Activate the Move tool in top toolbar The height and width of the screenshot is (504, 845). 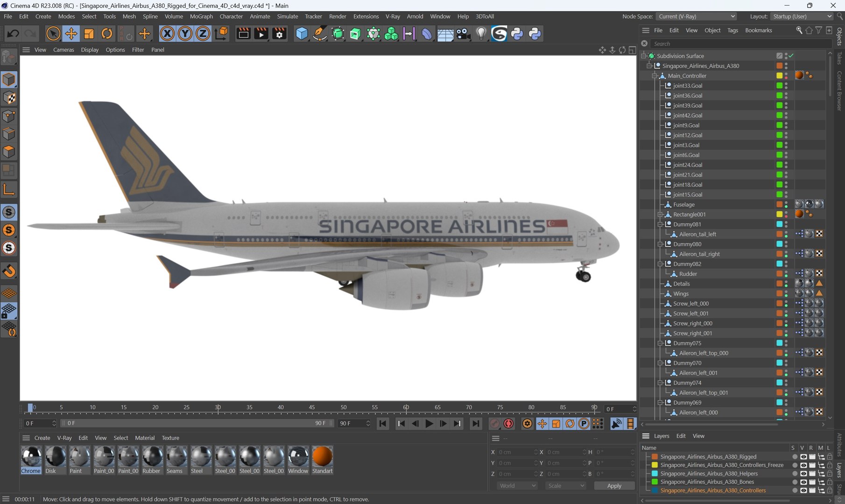pyautogui.click(x=71, y=34)
